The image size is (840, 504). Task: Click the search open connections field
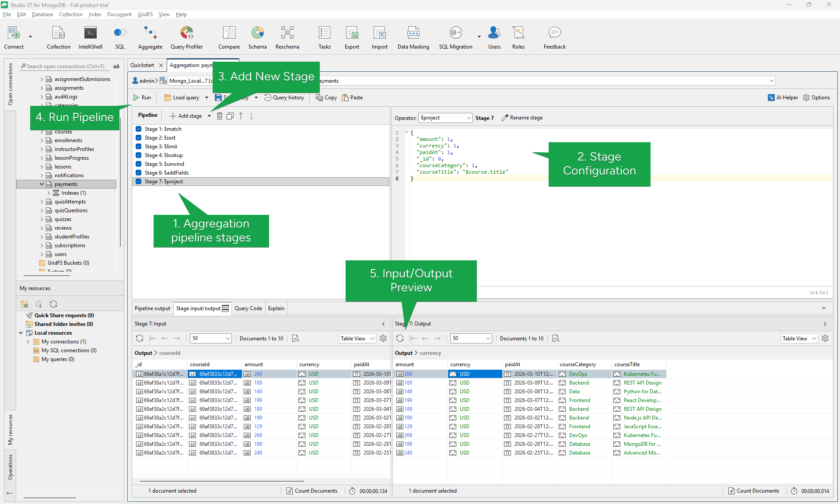click(65, 66)
